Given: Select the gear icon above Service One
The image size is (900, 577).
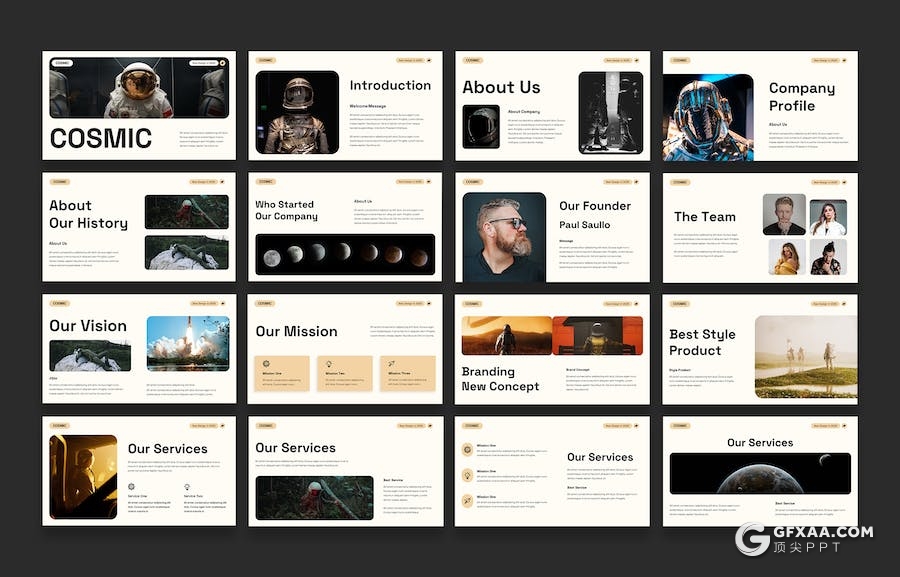Looking at the screenshot, I should tap(132, 487).
